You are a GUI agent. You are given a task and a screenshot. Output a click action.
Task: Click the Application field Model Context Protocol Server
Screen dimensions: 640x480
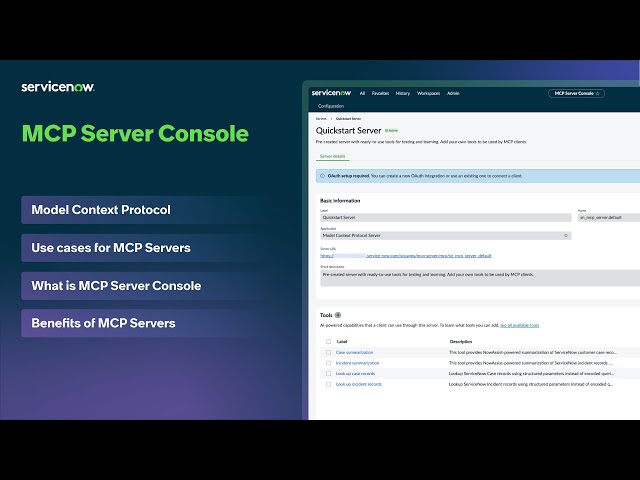tap(446, 236)
